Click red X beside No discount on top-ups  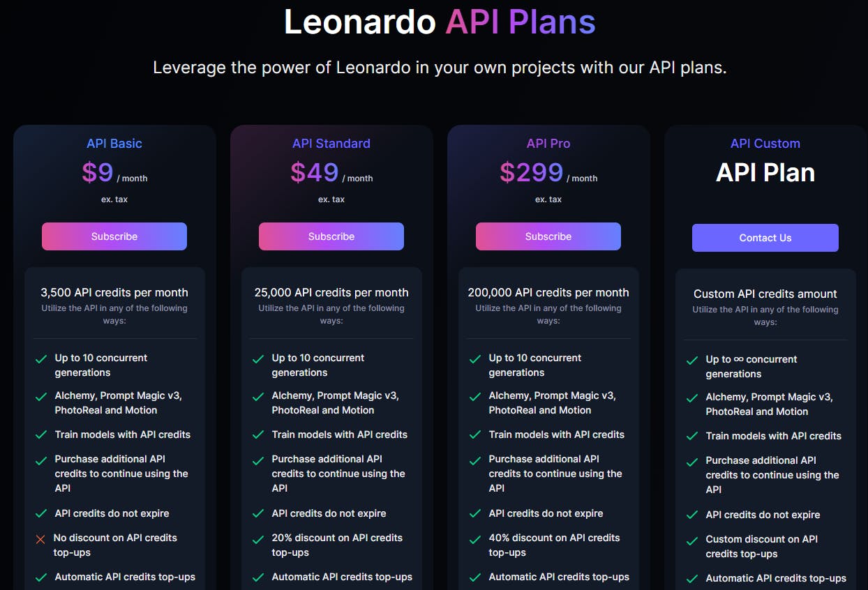[x=40, y=539]
